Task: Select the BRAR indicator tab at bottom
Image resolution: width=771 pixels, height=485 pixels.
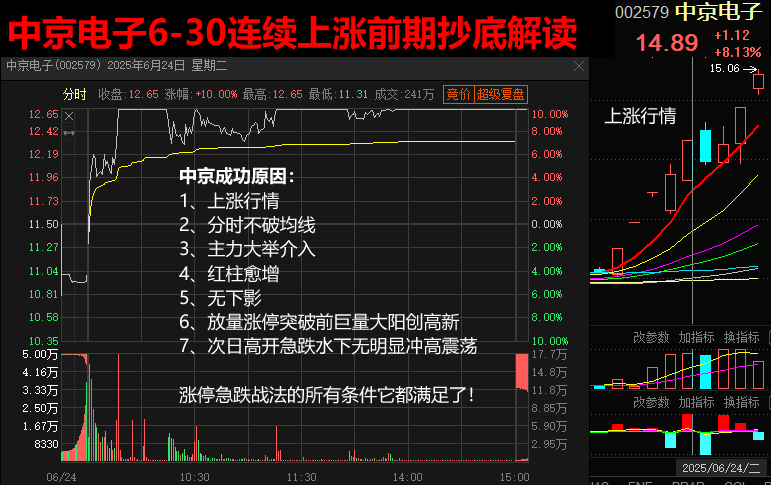Action: click(x=688, y=483)
